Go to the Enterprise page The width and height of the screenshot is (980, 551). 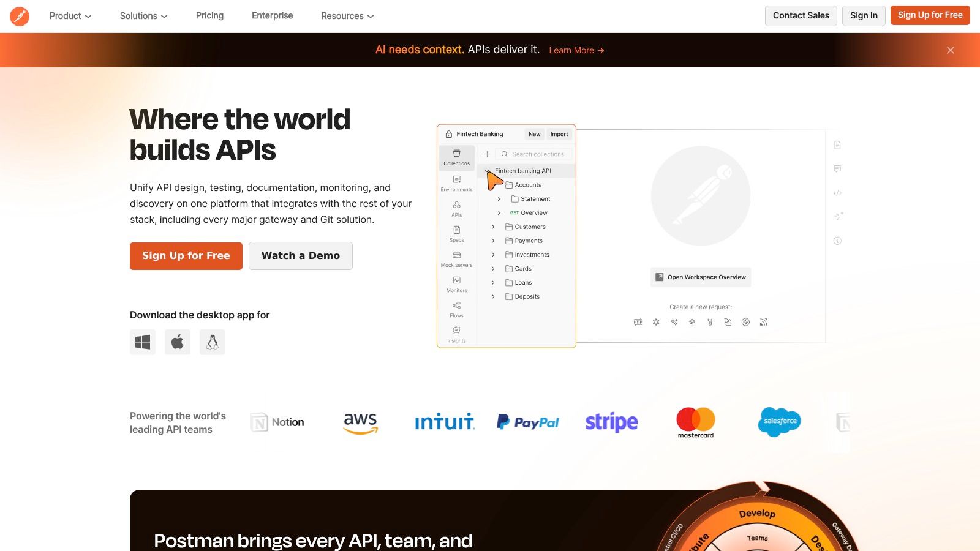pyautogui.click(x=273, y=16)
